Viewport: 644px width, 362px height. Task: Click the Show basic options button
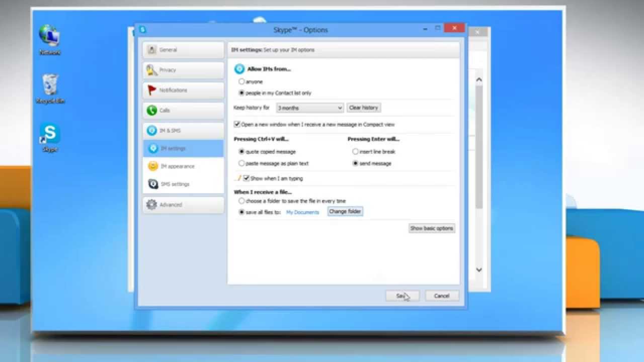pyautogui.click(x=432, y=228)
